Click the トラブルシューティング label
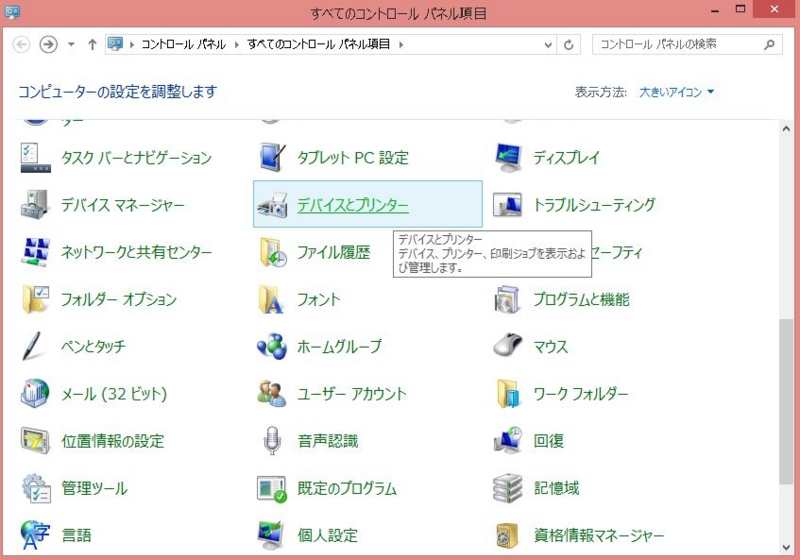The height and width of the screenshot is (560, 800). click(x=594, y=205)
